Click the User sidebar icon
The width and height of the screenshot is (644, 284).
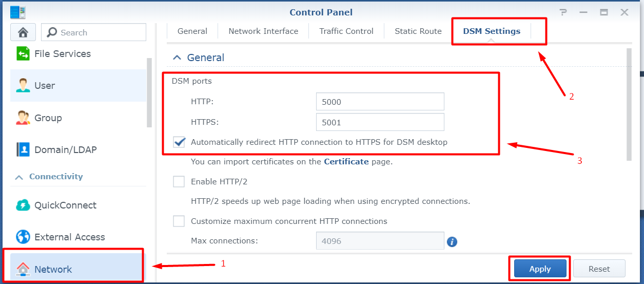point(23,85)
